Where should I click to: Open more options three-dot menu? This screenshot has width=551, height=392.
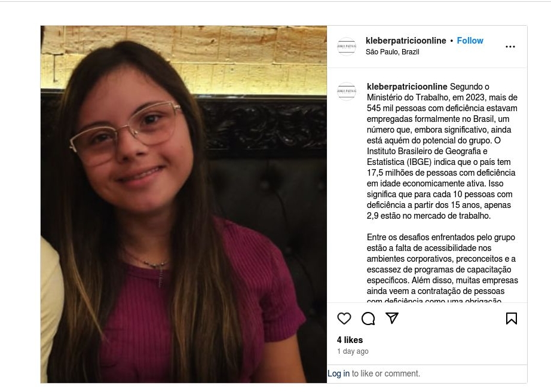[510, 47]
